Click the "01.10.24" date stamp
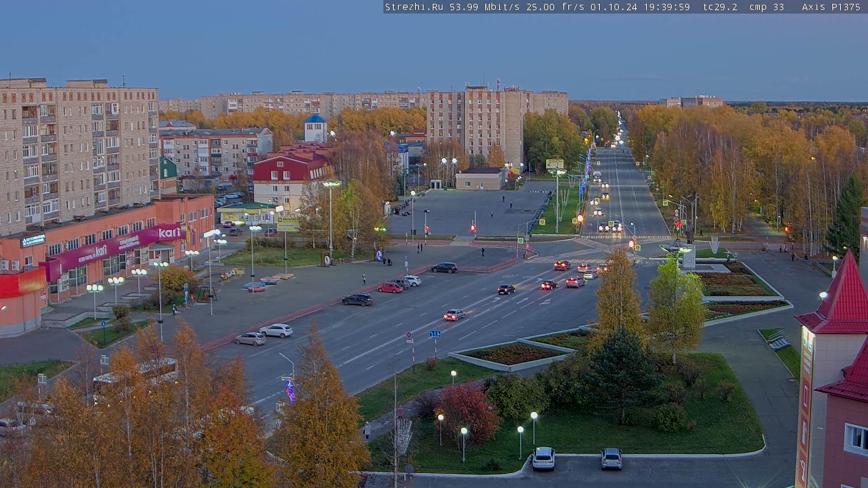 click(613, 7)
